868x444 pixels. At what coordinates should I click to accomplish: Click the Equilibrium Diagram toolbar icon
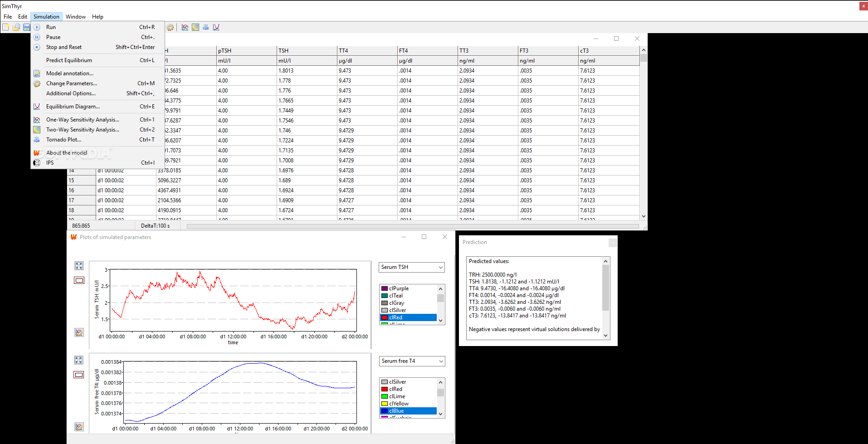(216, 27)
